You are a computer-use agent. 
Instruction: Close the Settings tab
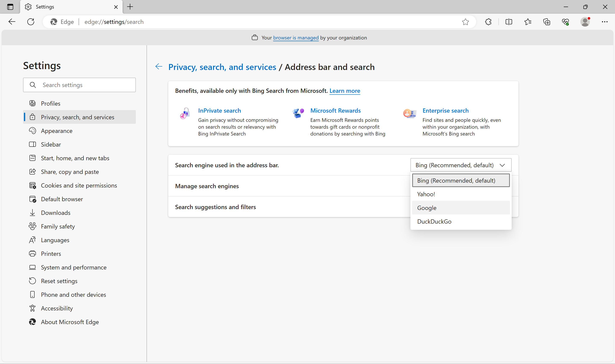point(116,7)
